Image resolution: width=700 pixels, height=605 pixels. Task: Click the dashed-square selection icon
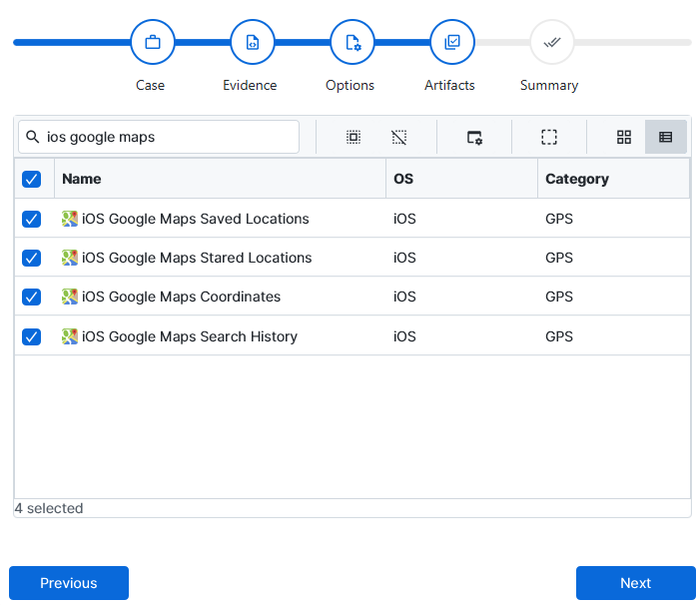coord(549,137)
